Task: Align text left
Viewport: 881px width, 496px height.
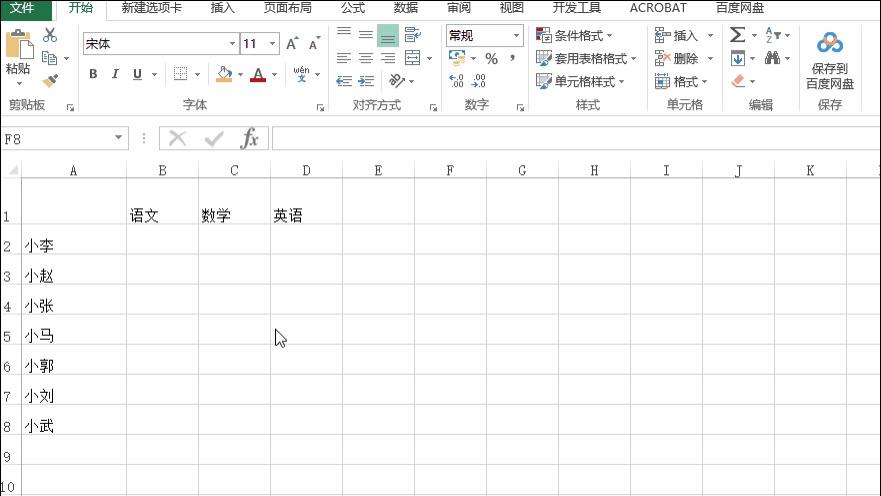Action: click(344, 58)
